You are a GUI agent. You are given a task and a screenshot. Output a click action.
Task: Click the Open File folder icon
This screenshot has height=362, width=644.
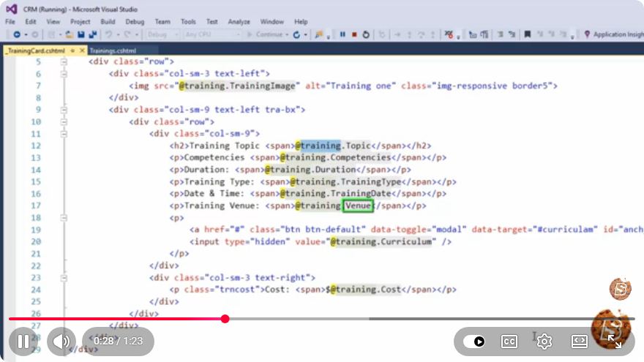point(70,35)
